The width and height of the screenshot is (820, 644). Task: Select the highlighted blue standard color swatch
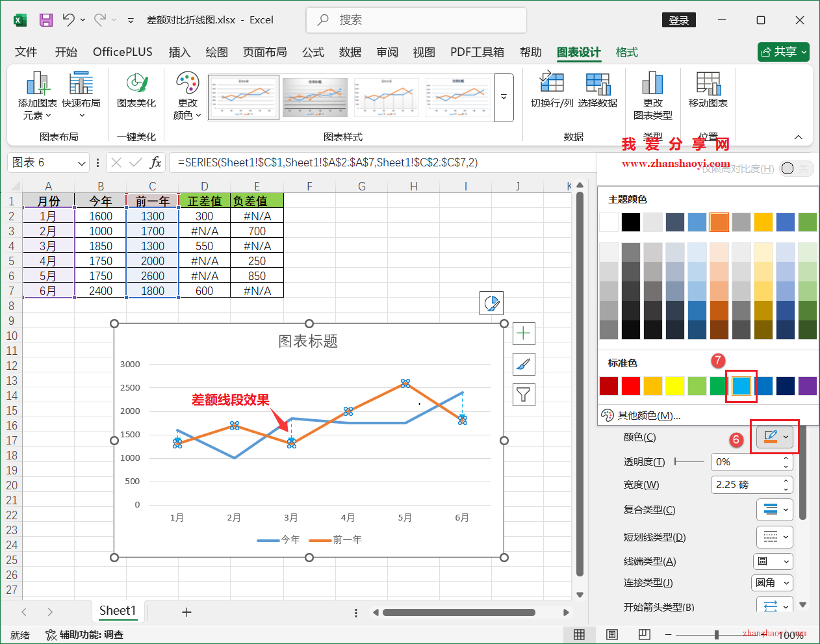(741, 385)
